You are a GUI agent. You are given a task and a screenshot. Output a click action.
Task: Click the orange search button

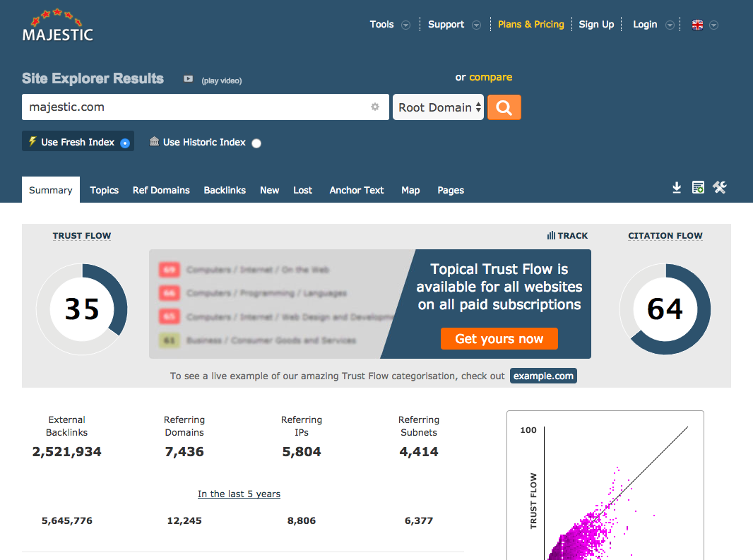coord(504,107)
